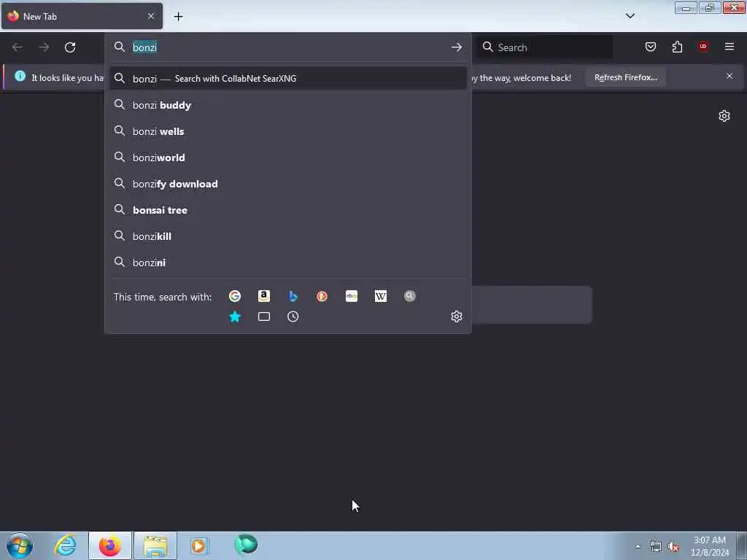Search history with clock icon
Viewport: 747px width, 560px height.
click(293, 316)
